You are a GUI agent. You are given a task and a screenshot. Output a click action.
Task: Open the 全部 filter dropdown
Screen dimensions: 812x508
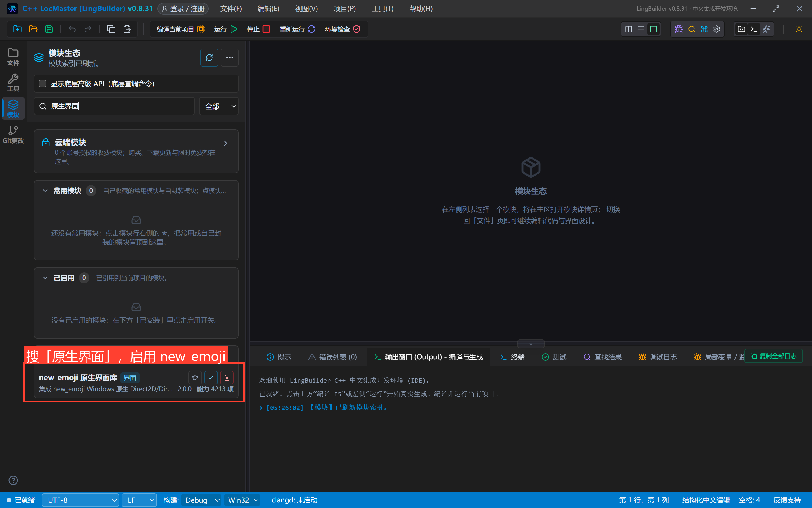click(x=219, y=106)
